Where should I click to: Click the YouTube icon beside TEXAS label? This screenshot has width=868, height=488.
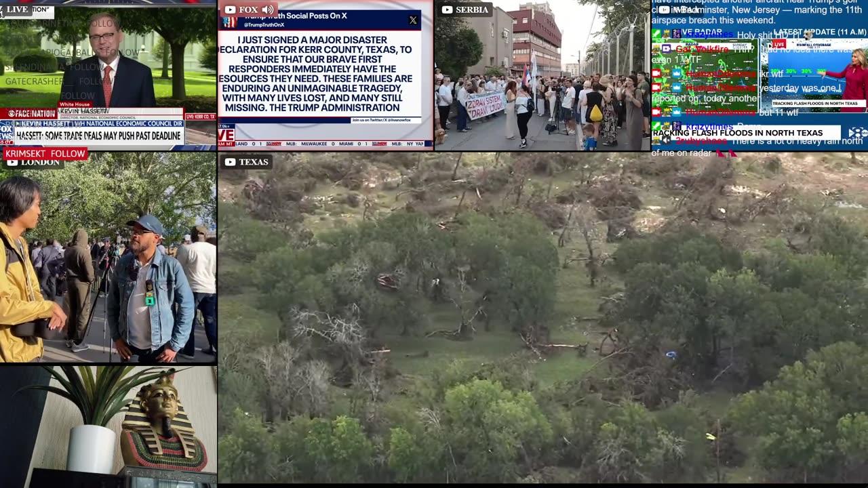pyautogui.click(x=230, y=162)
